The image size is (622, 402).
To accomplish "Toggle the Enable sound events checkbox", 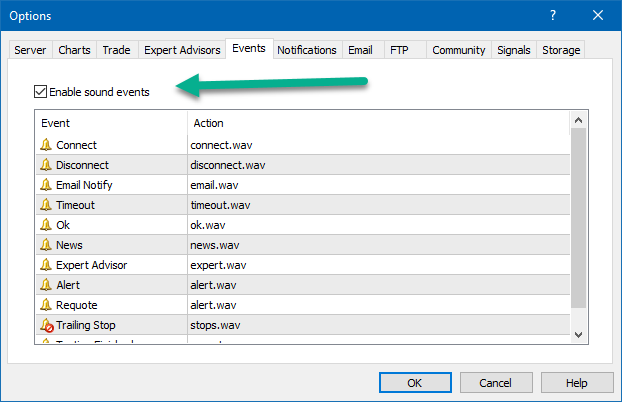I will (41, 92).
